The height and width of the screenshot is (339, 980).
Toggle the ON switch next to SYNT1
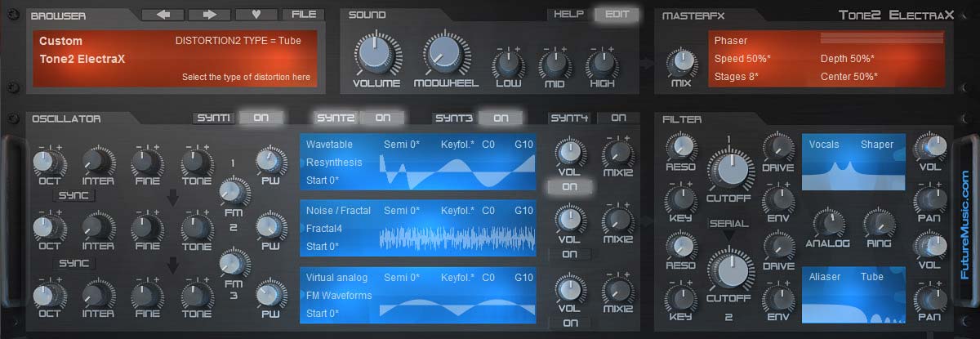click(261, 118)
